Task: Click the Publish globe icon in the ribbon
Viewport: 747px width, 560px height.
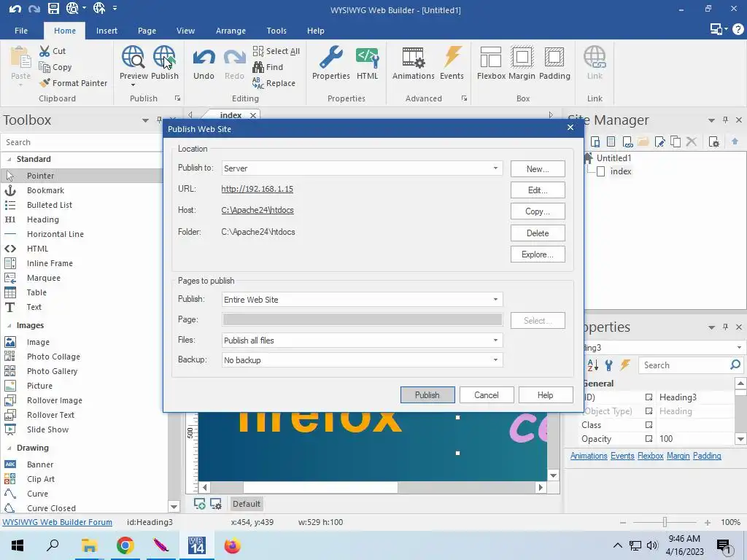Action: pos(164,57)
